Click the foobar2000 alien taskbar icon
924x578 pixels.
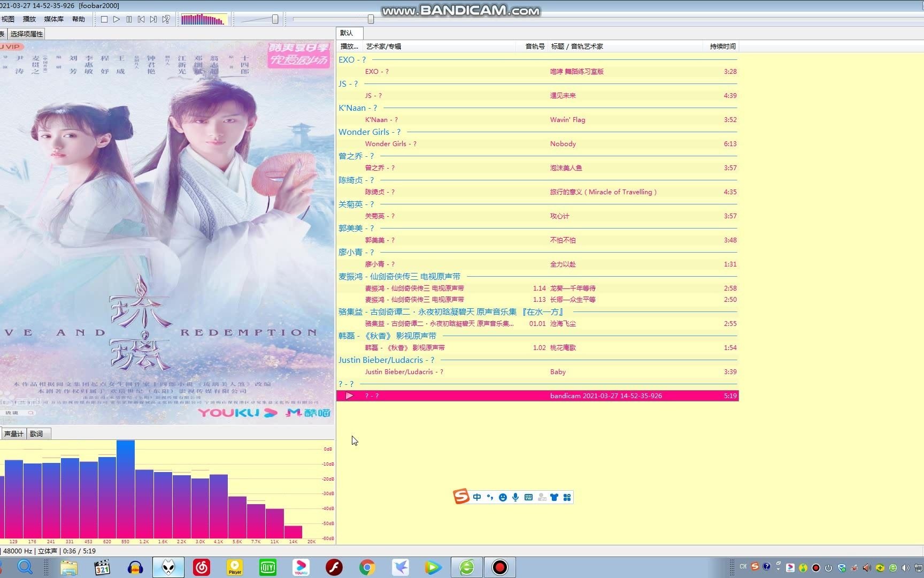(x=168, y=567)
